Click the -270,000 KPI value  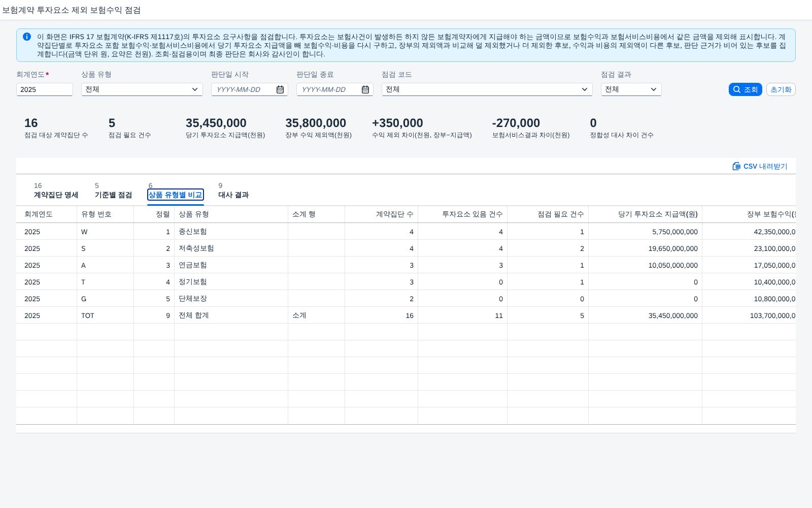pos(516,123)
